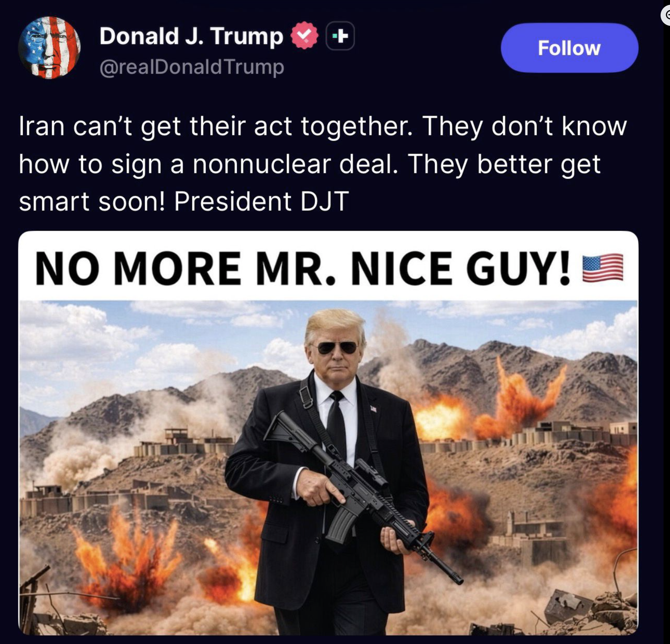Click the red verified checkmark badge

(304, 35)
